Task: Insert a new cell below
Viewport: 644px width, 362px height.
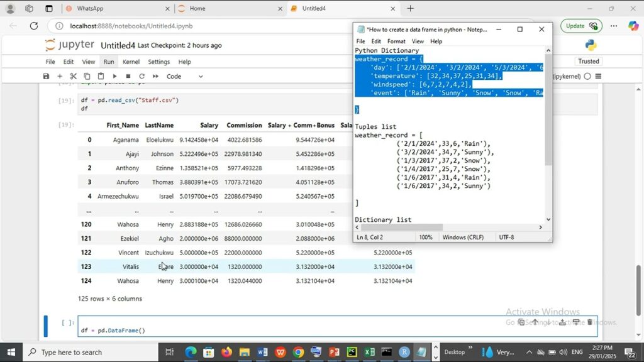Action: 60,76
